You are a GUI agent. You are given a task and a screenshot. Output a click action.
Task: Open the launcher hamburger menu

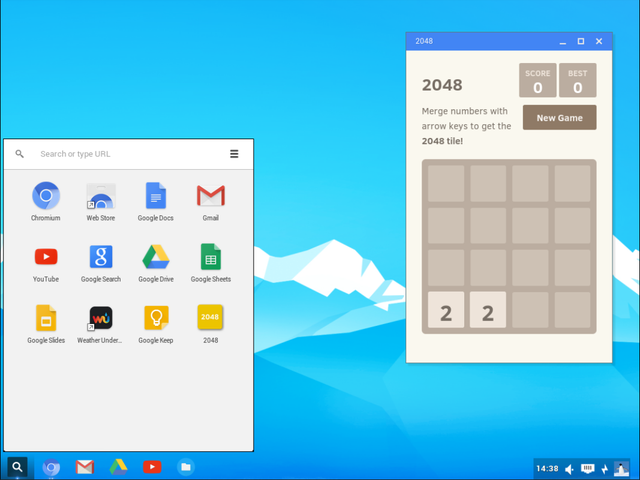point(234,154)
